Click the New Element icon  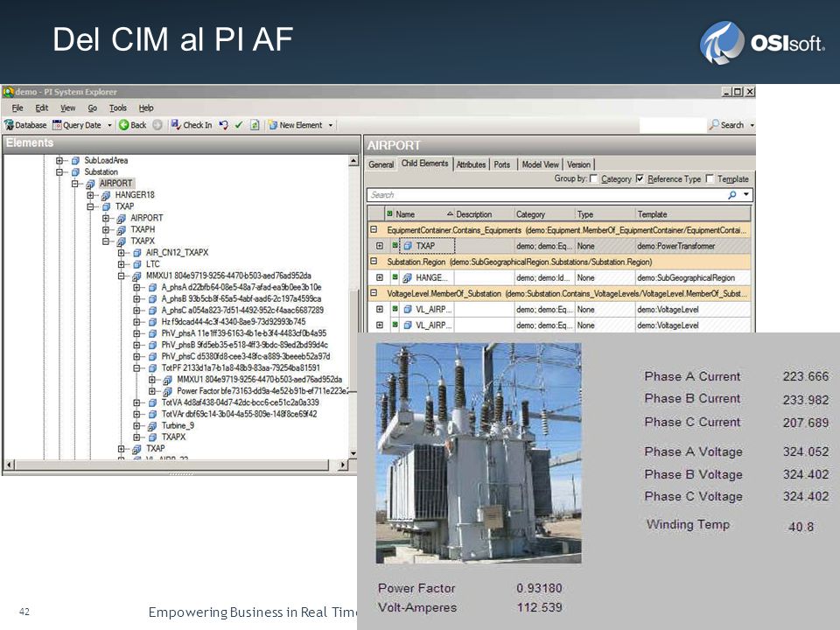273,125
